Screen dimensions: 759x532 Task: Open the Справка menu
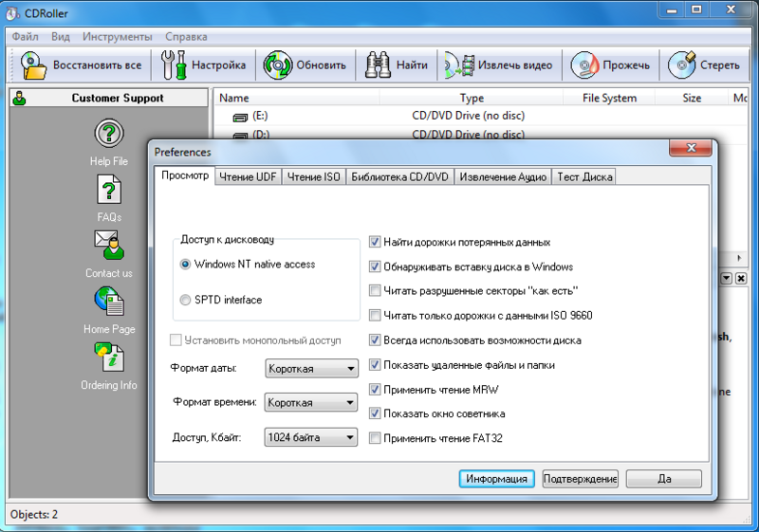tap(186, 37)
